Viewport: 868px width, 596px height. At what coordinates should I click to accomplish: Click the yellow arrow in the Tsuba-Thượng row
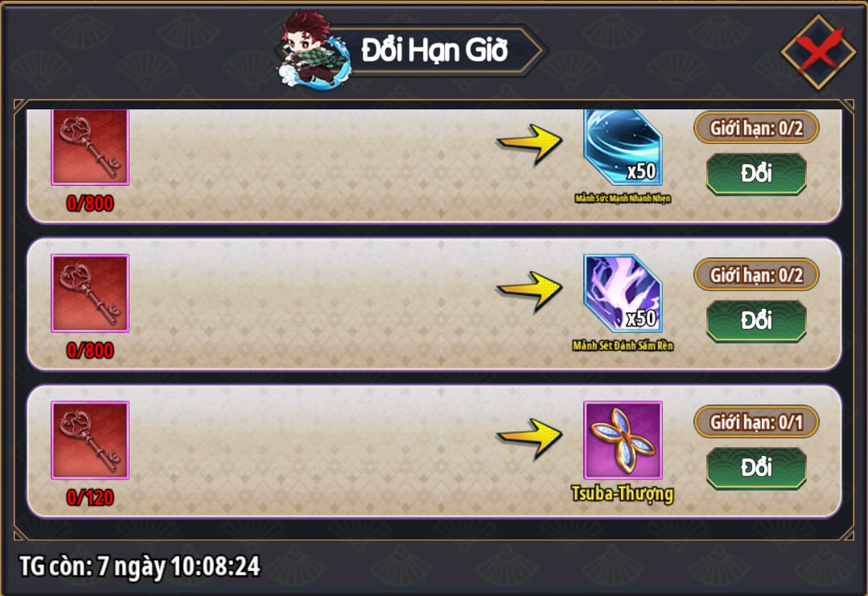(x=529, y=439)
